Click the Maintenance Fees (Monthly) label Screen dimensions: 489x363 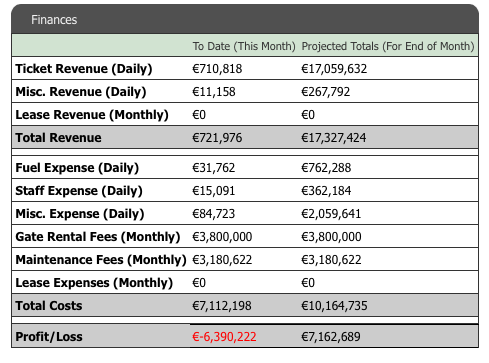coord(101,260)
